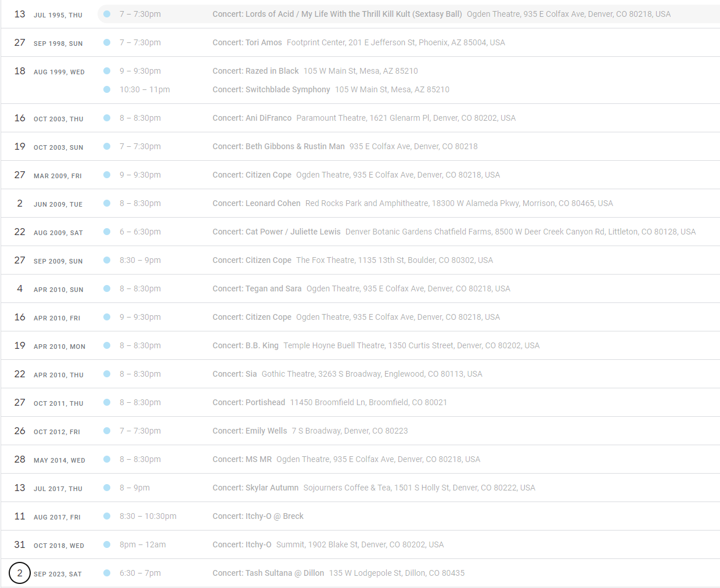
Task: Open the Cat Power / Juliette Lewis event
Action: pyautogui.click(x=276, y=232)
